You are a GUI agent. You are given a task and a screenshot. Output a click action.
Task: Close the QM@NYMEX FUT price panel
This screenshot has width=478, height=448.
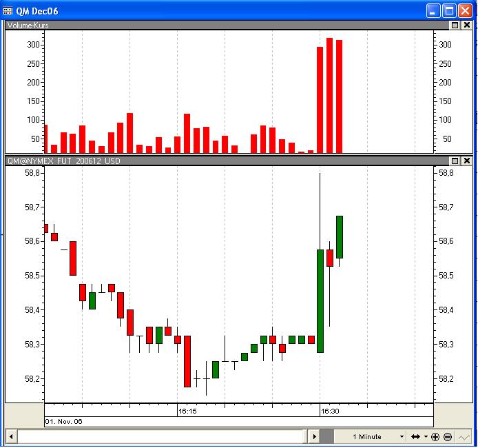467,161
